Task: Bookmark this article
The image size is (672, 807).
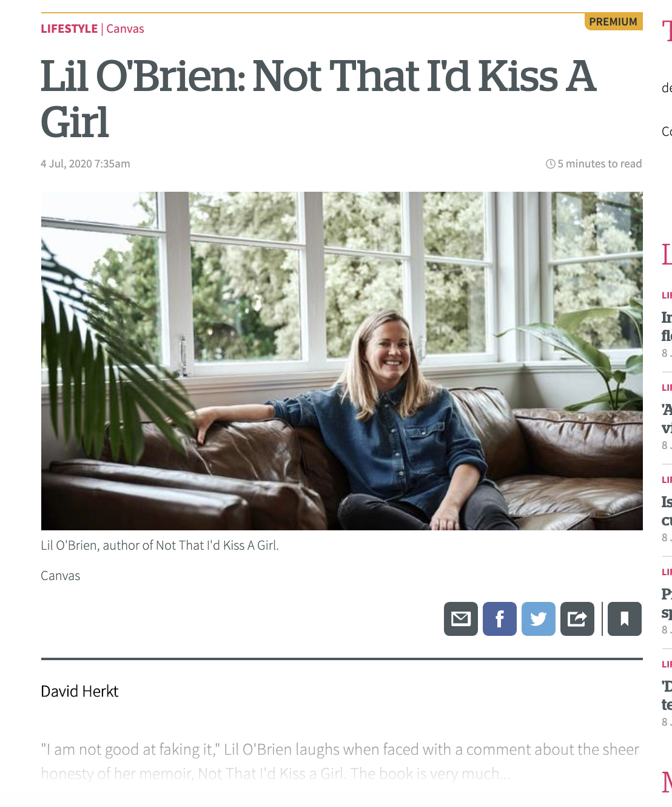Action: tap(625, 619)
